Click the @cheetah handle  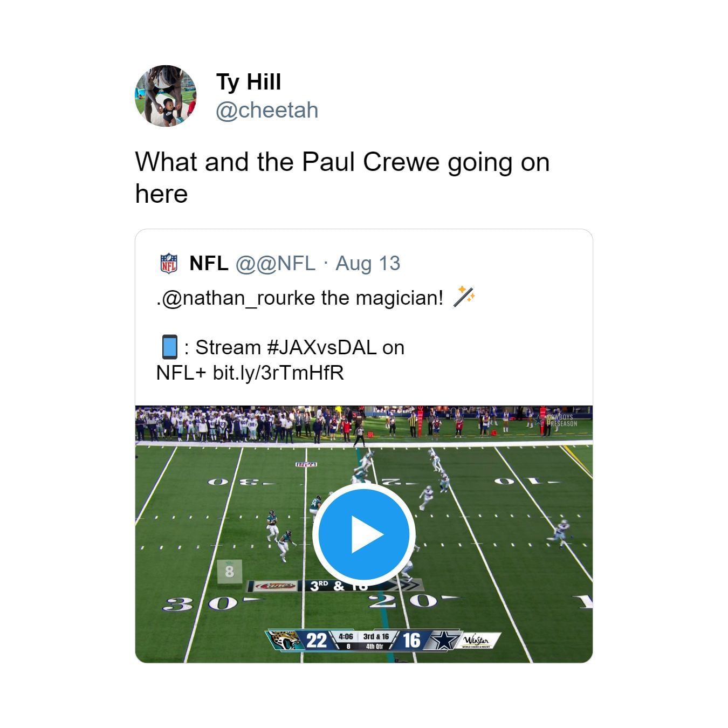coord(267,111)
